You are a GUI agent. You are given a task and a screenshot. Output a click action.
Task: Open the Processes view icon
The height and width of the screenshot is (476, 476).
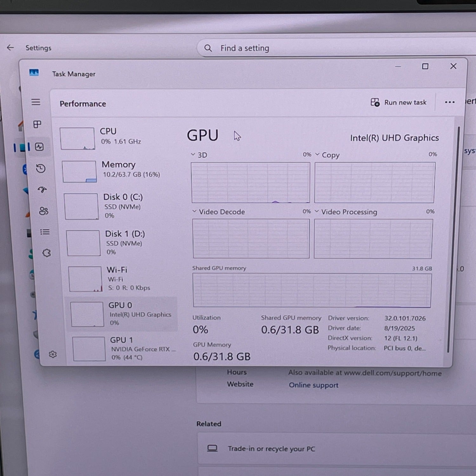37,124
